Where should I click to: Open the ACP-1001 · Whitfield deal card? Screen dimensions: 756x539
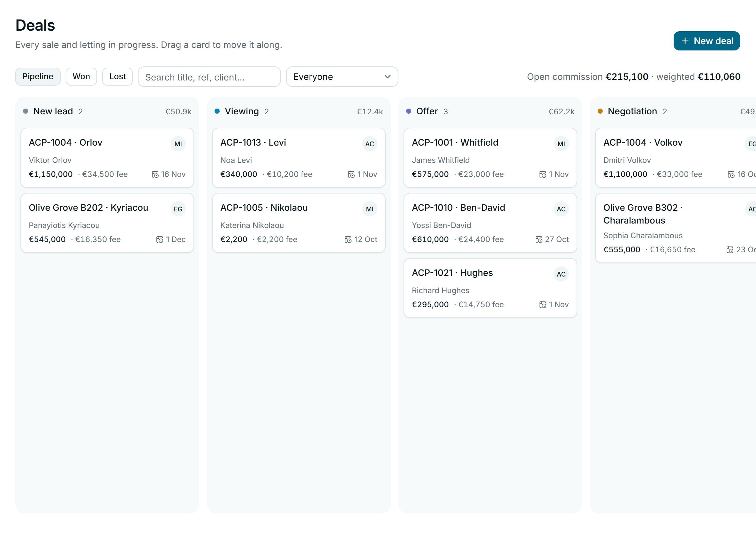point(490,158)
